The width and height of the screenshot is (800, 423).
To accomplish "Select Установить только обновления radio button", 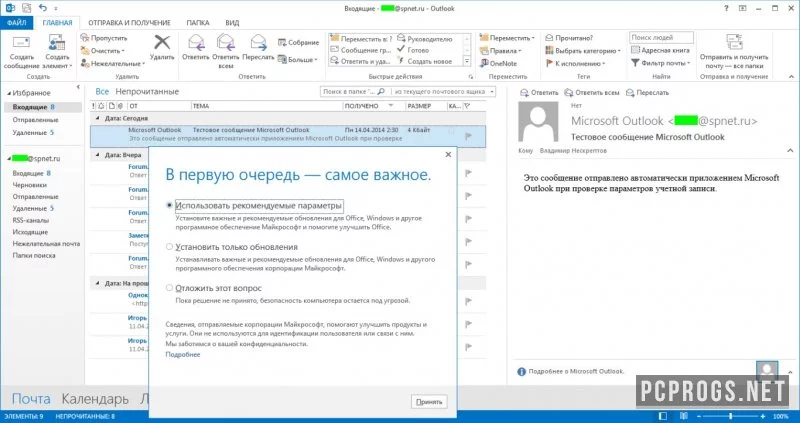I will [169, 247].
